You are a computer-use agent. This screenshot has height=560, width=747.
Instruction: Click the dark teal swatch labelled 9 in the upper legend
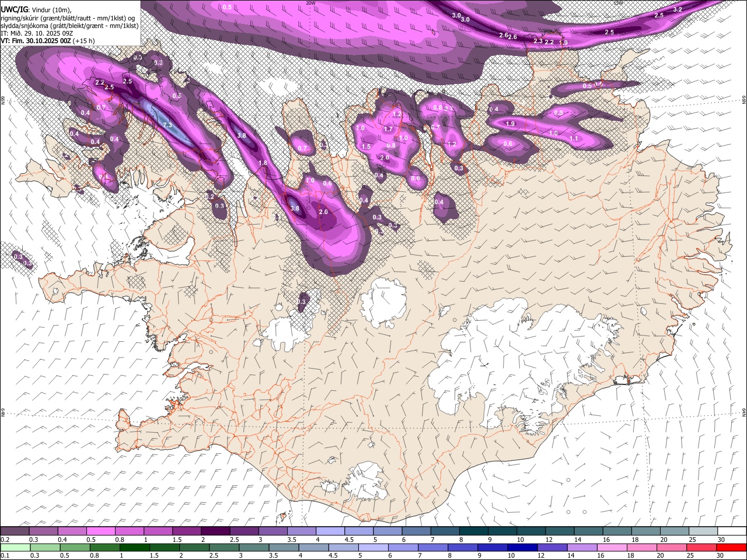[502, 531]
